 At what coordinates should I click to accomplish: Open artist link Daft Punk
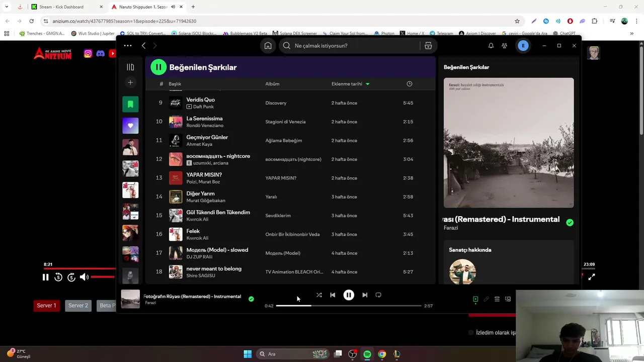click(x=203, y=107)
